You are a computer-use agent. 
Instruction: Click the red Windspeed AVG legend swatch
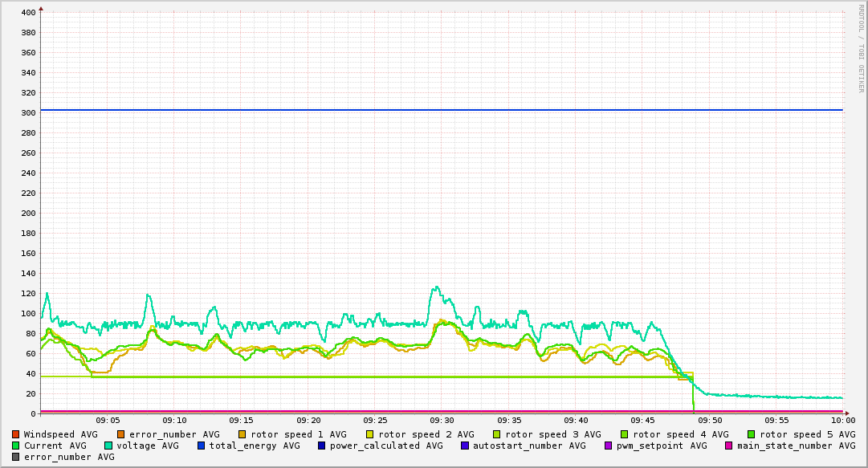pyautogui.click(x=15, y=435)
